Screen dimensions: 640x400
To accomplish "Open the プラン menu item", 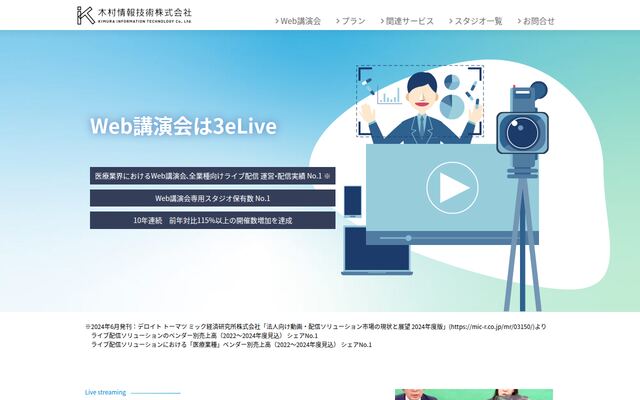I will pos(351,21).
